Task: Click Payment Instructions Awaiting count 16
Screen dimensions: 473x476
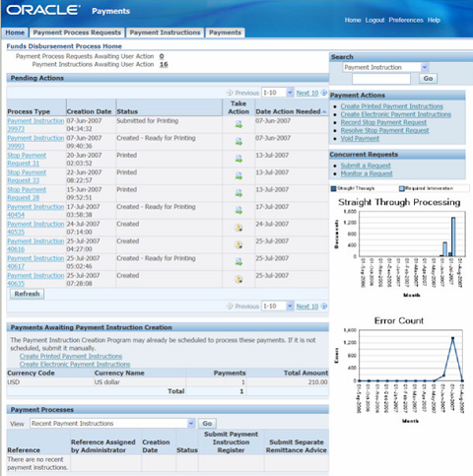Action: point(164,64)
